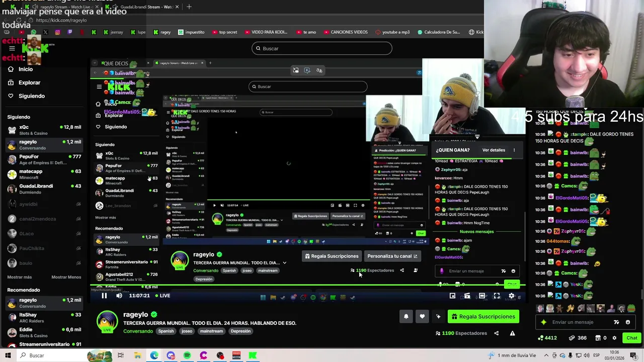
Task: Open player settings gear icon
Action: [x=512, y=296]
